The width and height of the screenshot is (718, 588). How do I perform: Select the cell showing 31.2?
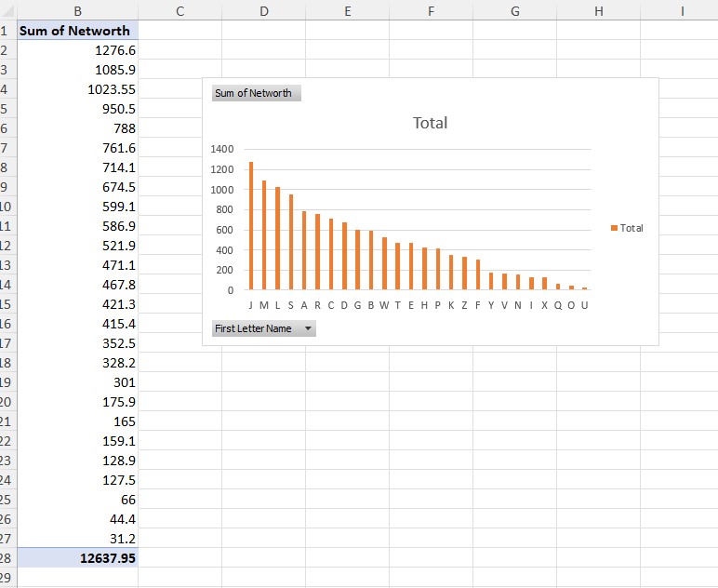(77, 539)
